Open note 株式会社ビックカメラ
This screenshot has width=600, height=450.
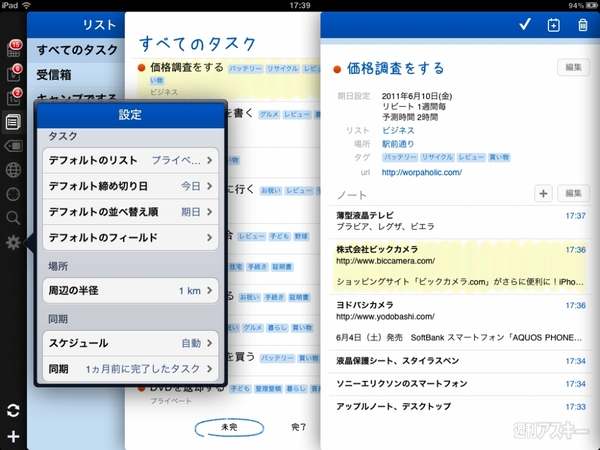459,266
